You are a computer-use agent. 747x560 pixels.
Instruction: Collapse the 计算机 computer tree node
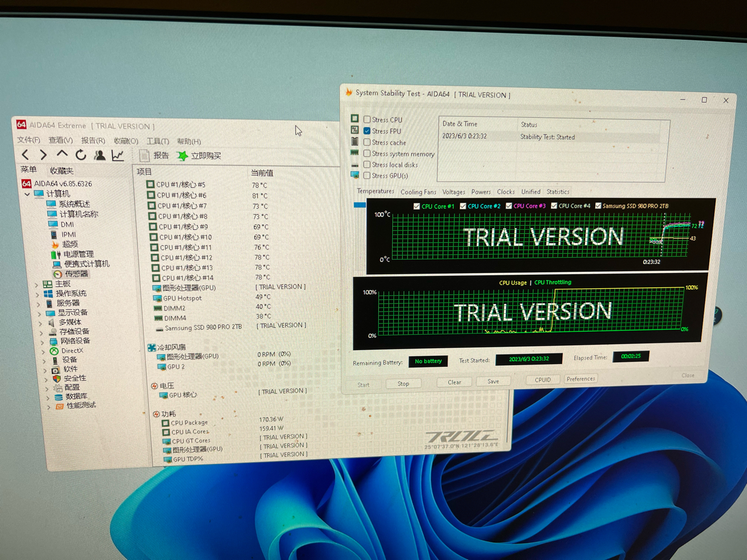[x=27, y=194]
